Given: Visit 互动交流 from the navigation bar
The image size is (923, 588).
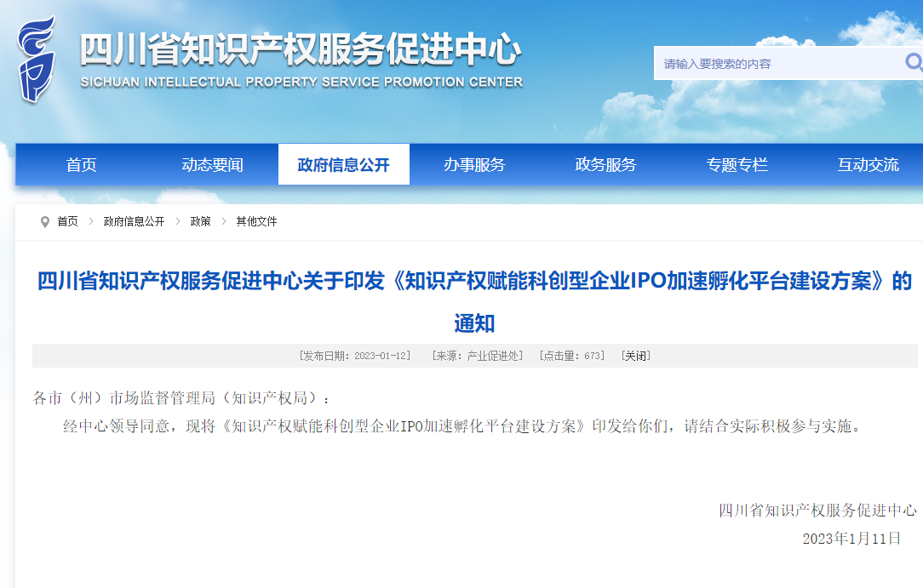Looking at the screenshot, I should point(868,165).
